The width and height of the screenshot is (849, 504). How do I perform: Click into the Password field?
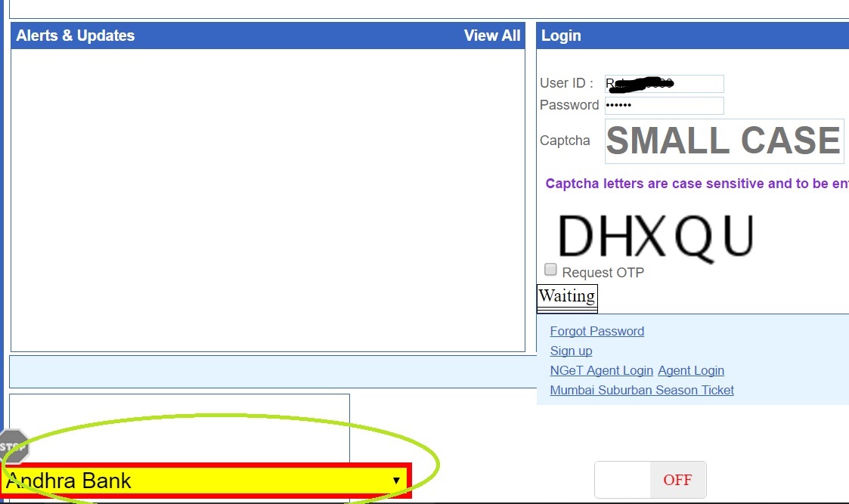(x=664, y=105)
